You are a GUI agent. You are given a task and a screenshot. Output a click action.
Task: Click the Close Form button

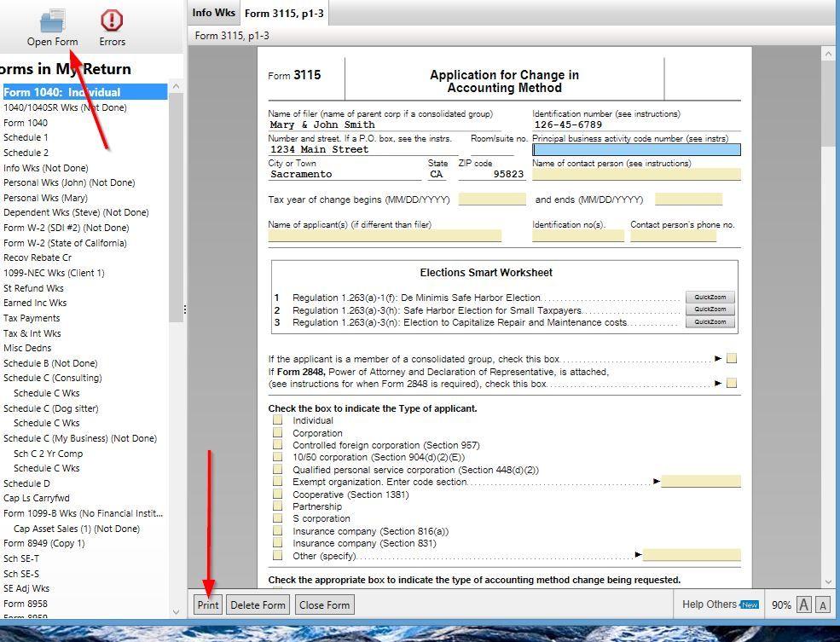tap(324, 605)
